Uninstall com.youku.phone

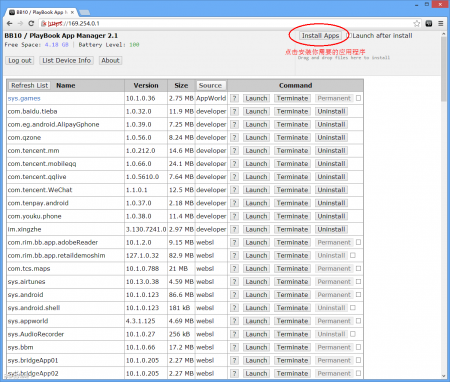tap(331, 216)
